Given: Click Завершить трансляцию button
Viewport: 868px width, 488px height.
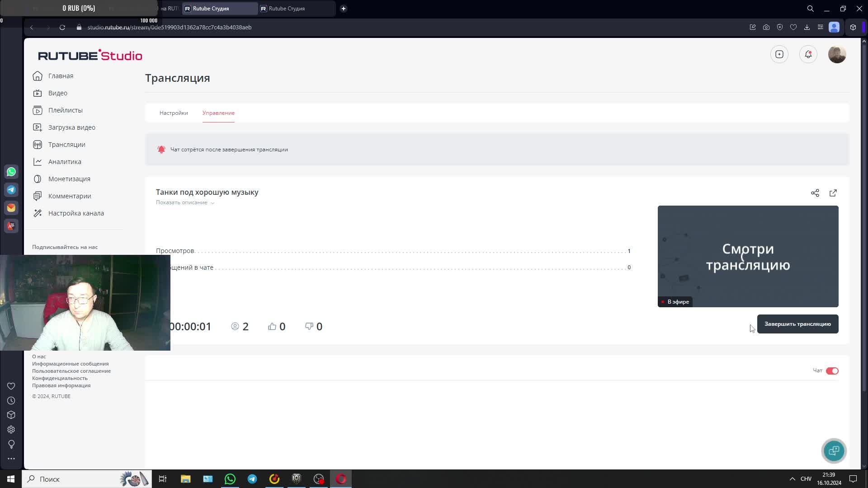Looking at the screenshot, I should coord(798,324).
